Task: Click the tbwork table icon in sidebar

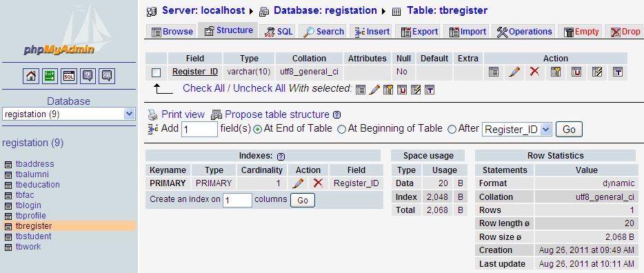Action: coord(8,247)
